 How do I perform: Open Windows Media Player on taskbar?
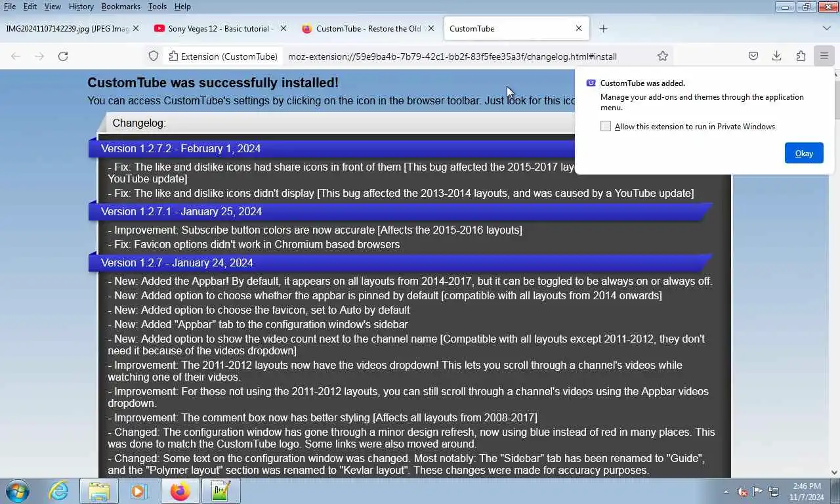pyautogui.click(x=138, y=491)
